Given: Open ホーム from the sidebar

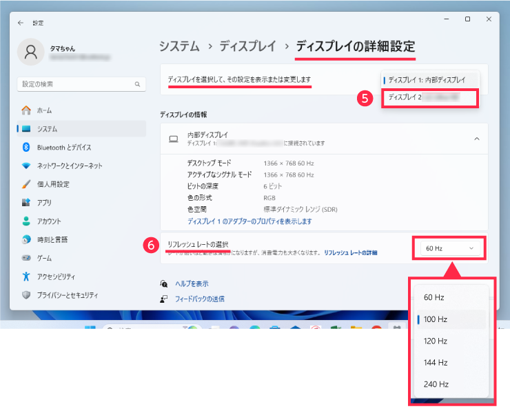Looking at the screenshot, I should point(44,110).
